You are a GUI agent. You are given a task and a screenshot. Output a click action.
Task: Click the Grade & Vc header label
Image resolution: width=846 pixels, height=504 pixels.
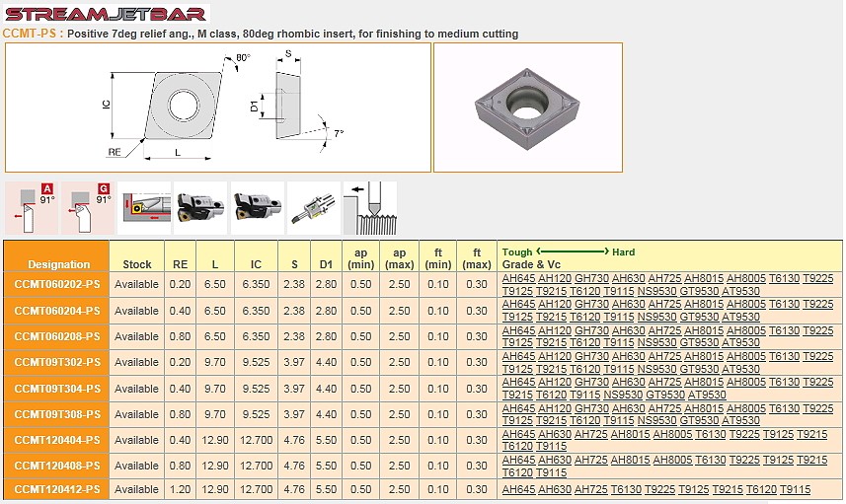(531, 264)
